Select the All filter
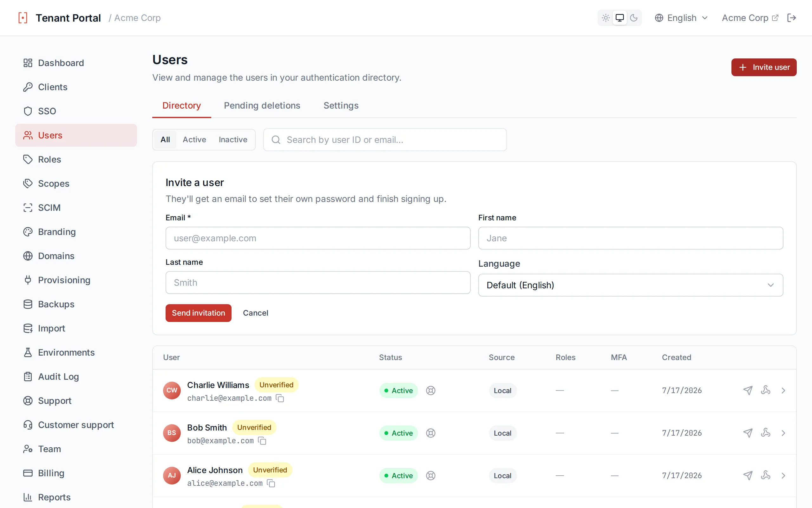This screenshot has height=508, width=812. coord(165,139)
